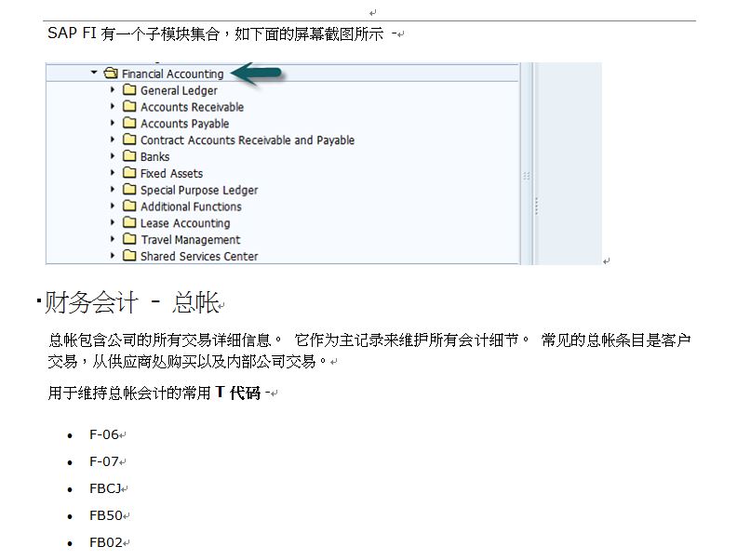Click the Travel Management folder icon
This screenshot has width=737, height=560.
[129, 239]
